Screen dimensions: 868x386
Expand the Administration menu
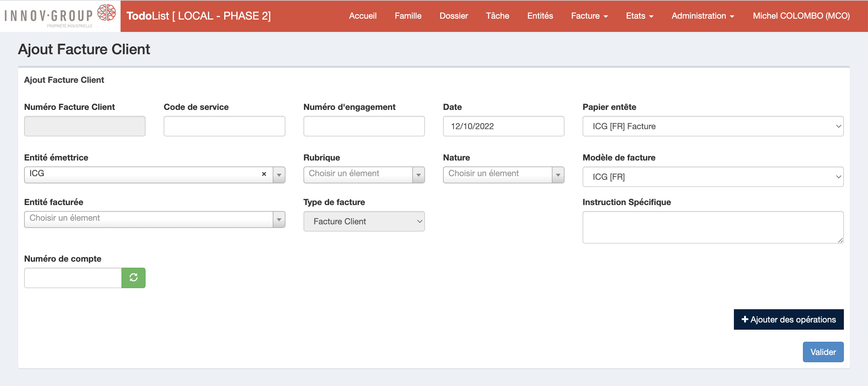(x=703, y=16)
